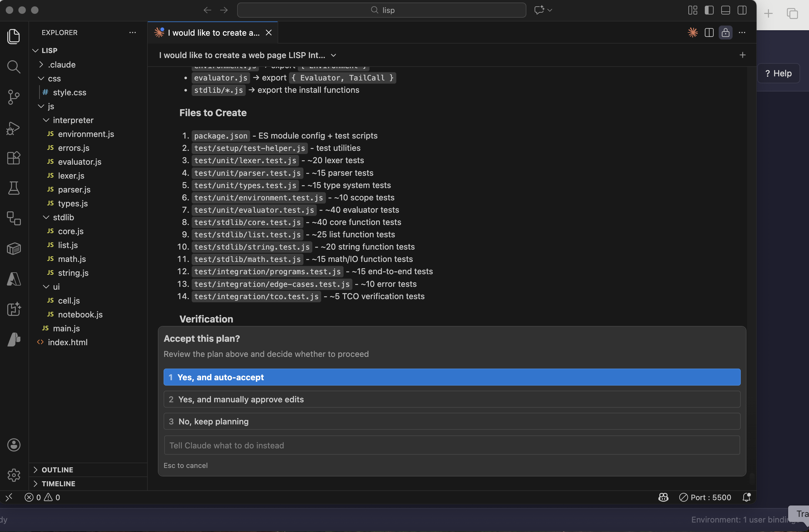This screenshot has height=532, width=809.
Task: Click the 'Tell Claude what to do instead' field
Action: point(452,445)
